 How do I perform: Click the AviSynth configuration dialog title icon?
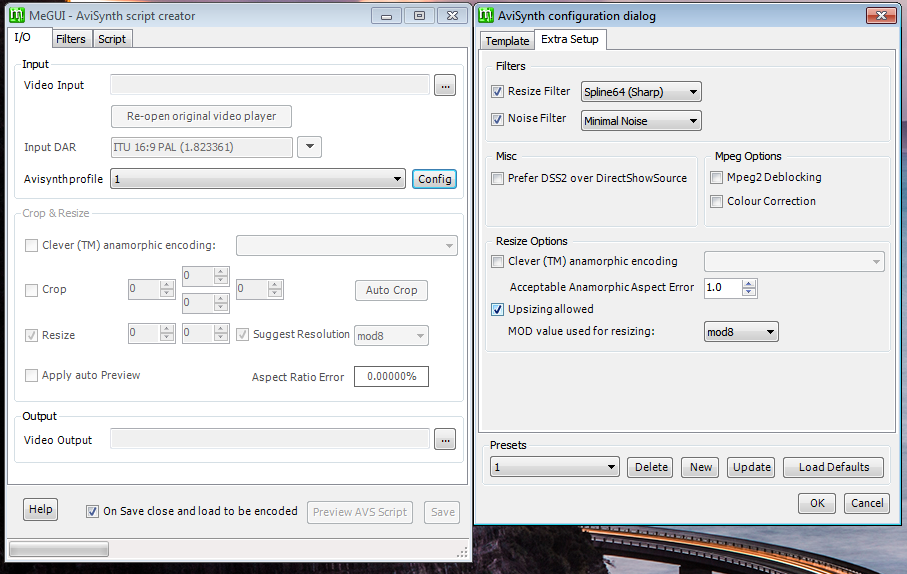[486, 16]
